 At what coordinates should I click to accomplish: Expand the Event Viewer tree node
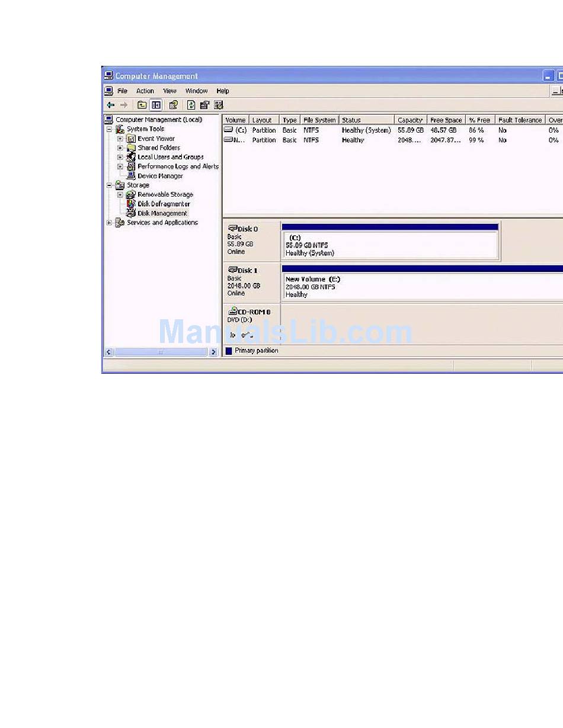120,139
